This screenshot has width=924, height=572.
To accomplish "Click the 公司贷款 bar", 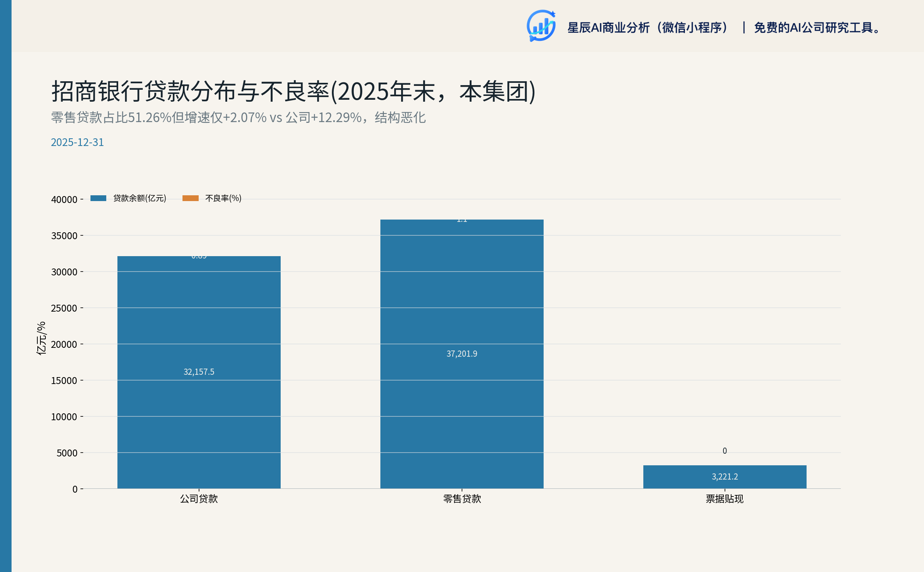I will [199, 372].
